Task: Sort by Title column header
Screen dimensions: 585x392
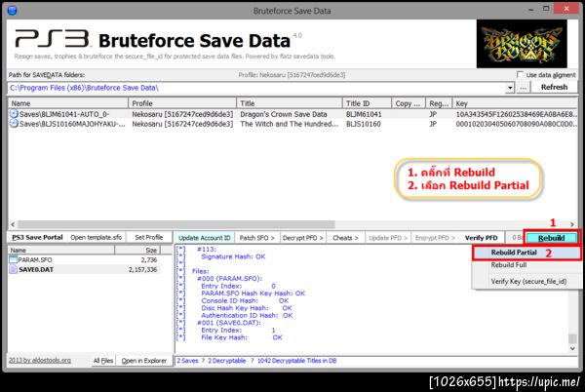Action: pos(290,103)
